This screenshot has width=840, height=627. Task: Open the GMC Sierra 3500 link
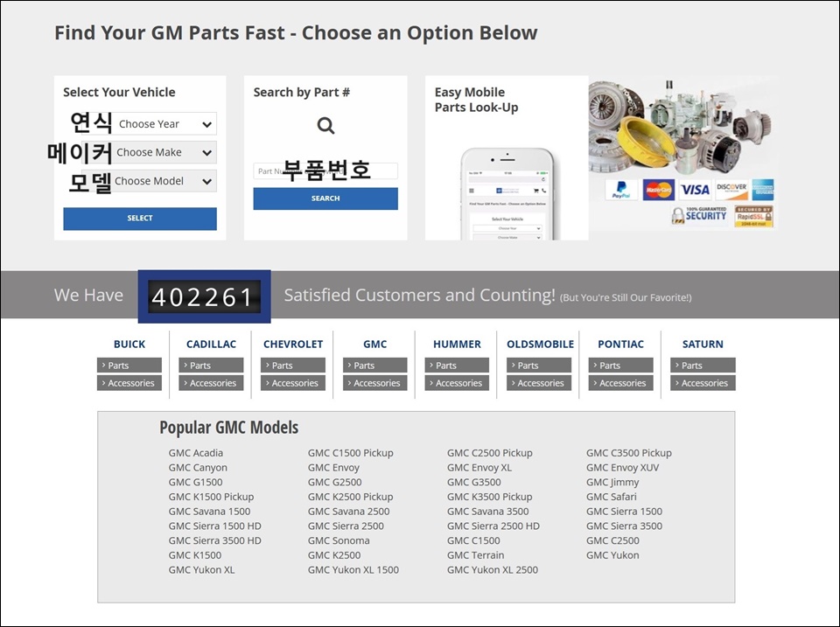[624, 526]
